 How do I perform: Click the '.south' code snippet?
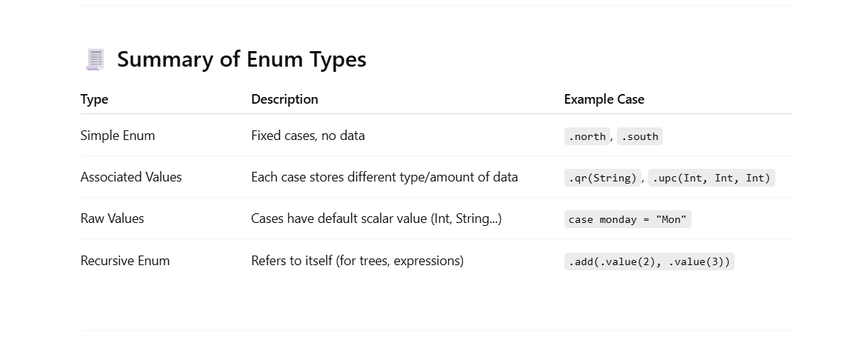pyautogui.click(x=639, y=137)
